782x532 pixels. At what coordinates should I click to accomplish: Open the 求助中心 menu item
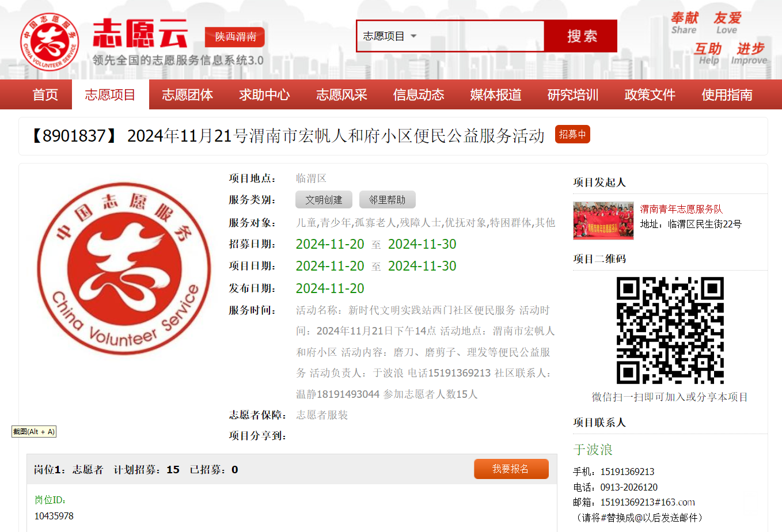click(x=264, y=95)
